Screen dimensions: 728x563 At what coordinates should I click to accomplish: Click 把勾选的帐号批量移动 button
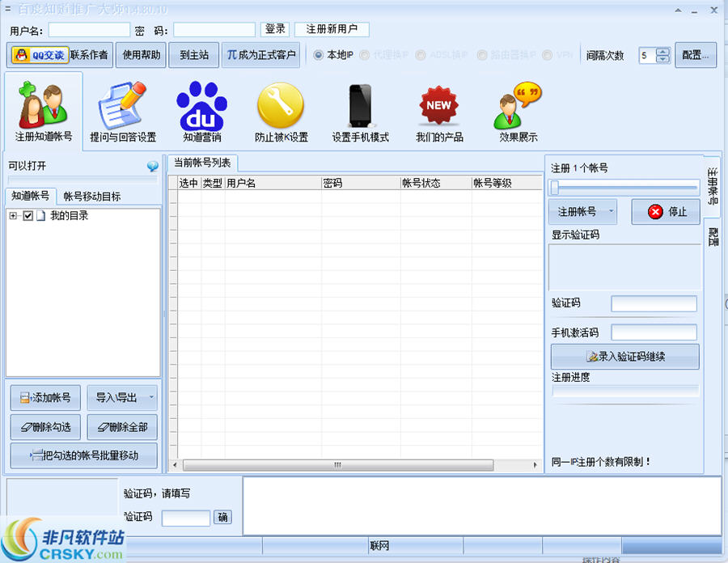pyautogui.click(x=84, y=455)
